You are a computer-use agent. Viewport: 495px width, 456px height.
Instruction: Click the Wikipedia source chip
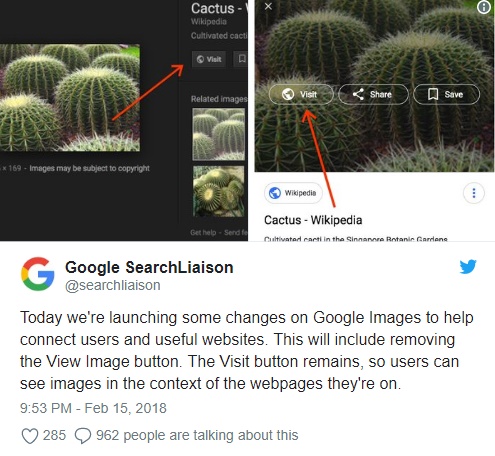click(293, 193)
